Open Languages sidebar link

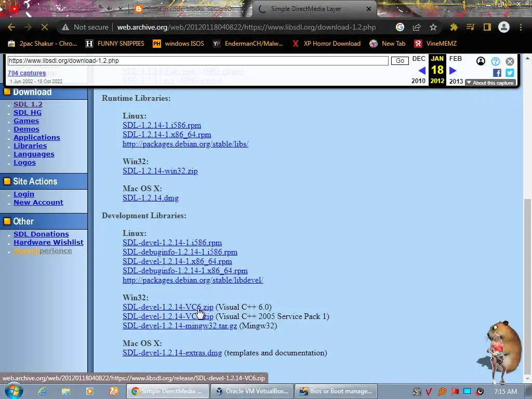(34, 154)
